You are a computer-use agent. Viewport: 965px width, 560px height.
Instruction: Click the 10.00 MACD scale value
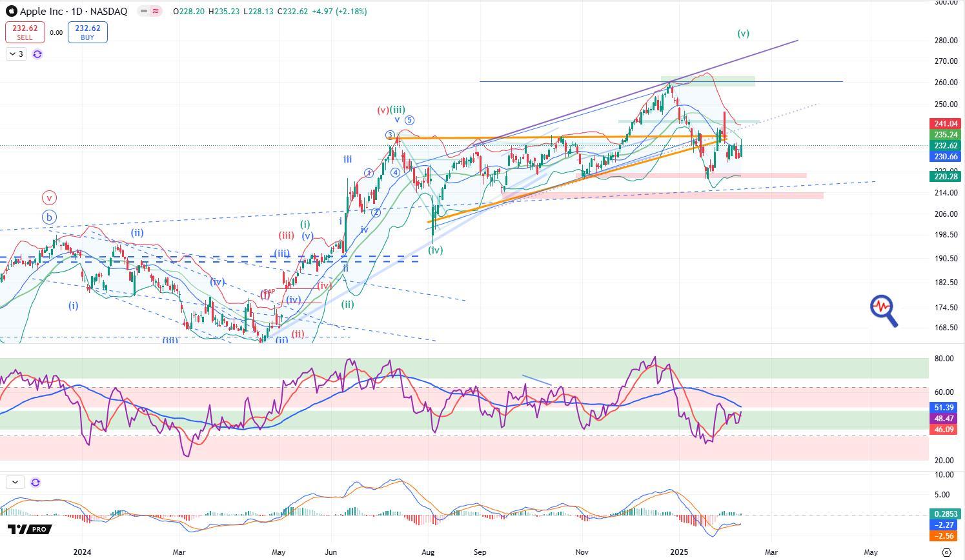click(944, 475)
